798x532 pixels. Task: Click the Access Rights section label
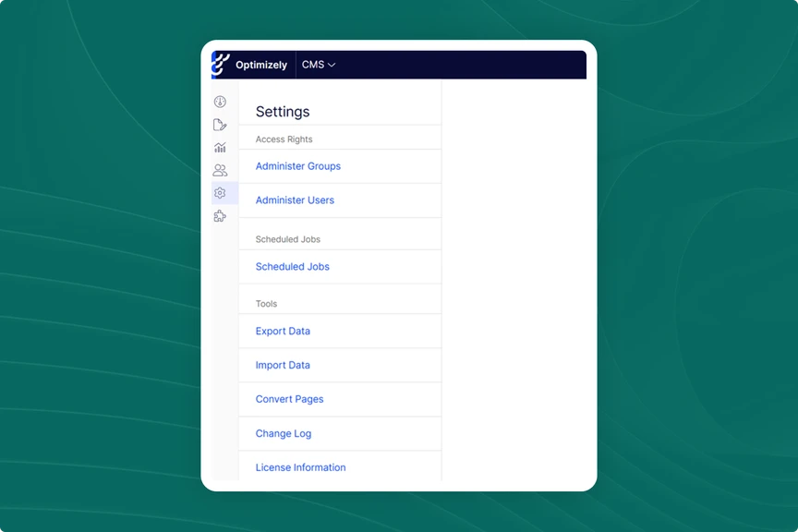[x=284, y=139]
